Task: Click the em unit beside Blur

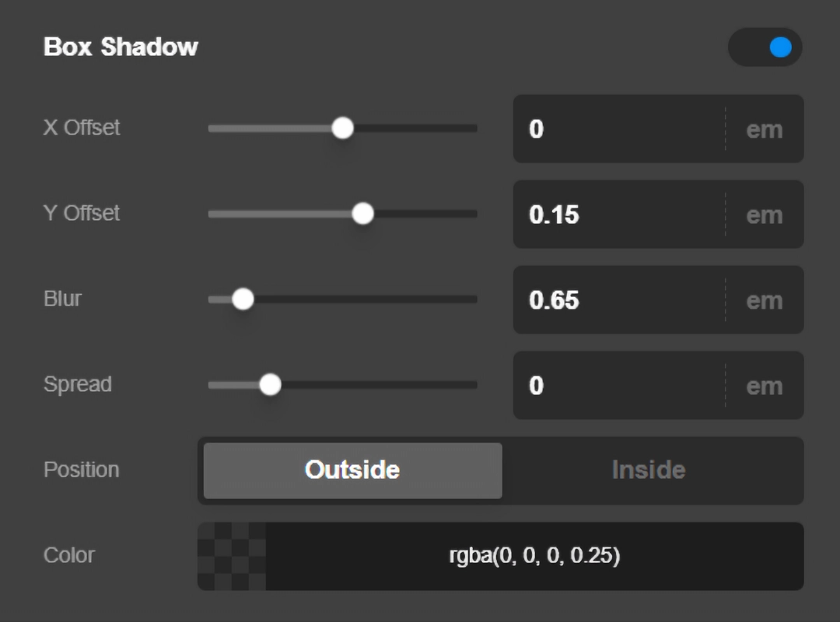Action: point(764,300)
